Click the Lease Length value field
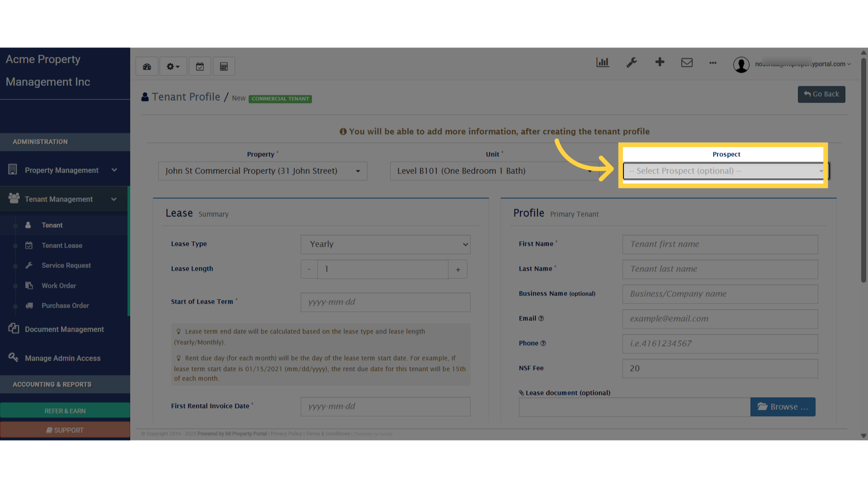This screenshot has width=868, height=488. click(383, 269)
